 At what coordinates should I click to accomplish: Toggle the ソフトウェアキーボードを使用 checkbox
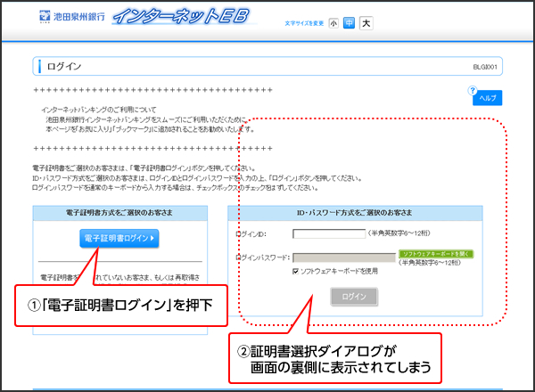pos(295,272)
